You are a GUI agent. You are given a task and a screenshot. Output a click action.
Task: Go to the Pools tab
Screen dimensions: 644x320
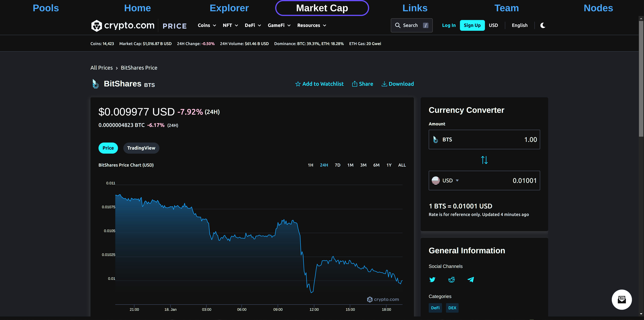(x=46, y=8)
